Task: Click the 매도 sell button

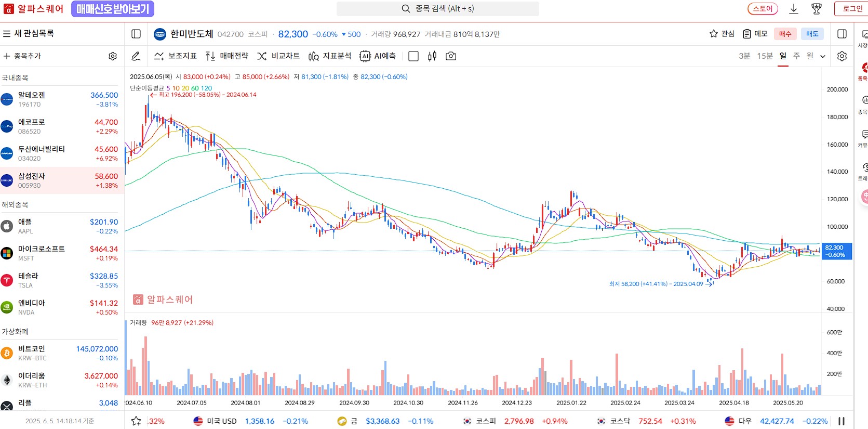Action: [812, 34]
